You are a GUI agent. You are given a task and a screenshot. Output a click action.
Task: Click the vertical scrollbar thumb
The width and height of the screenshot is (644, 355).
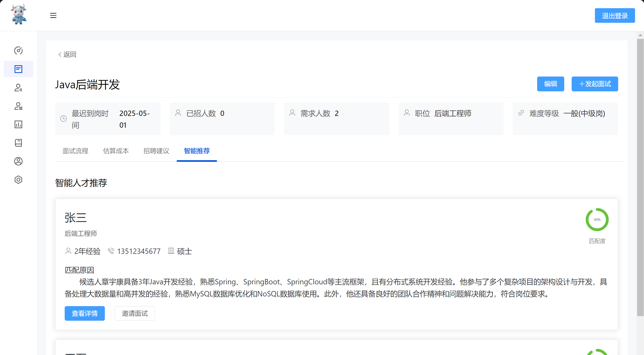click(x=640, y=177)
